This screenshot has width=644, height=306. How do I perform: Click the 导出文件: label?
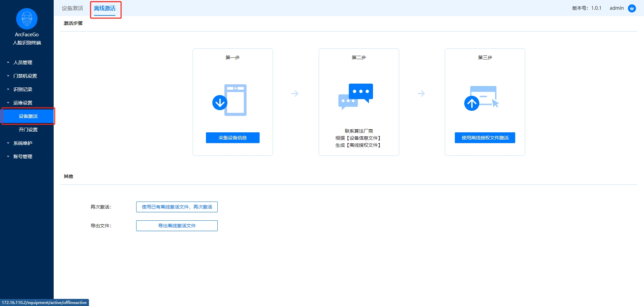(101, 226)
